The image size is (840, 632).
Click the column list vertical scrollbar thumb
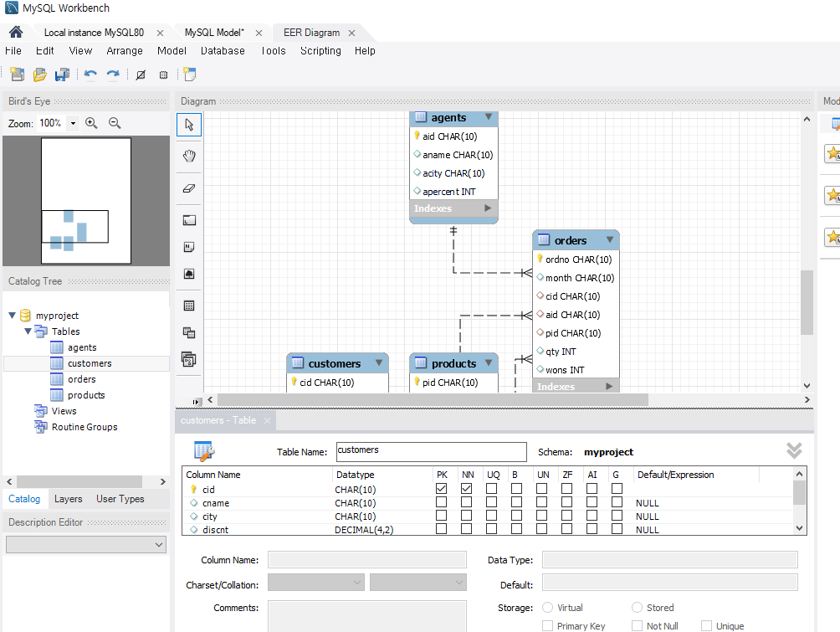coord(799,493)
